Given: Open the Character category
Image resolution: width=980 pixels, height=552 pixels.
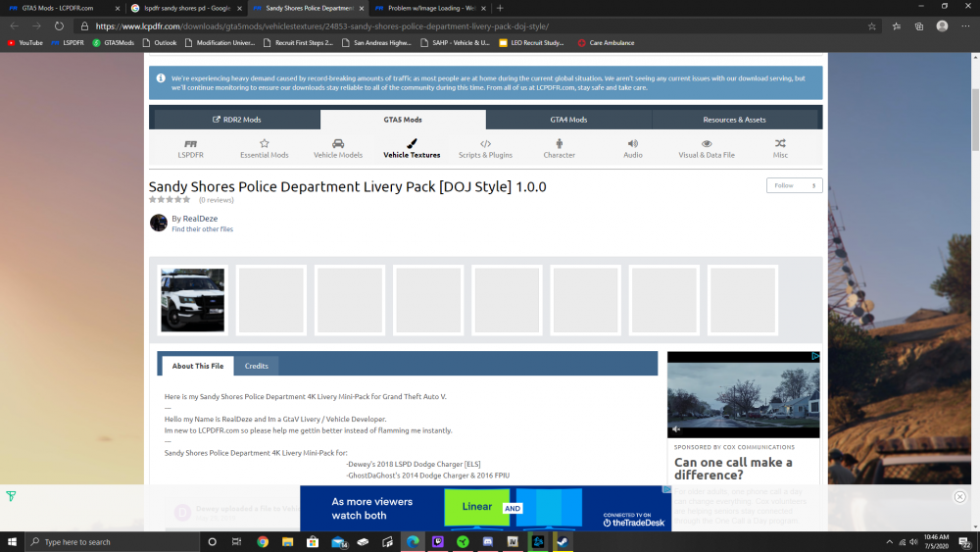Looking at the screenshot, I should pyautogui.click(x=560, y=149).
